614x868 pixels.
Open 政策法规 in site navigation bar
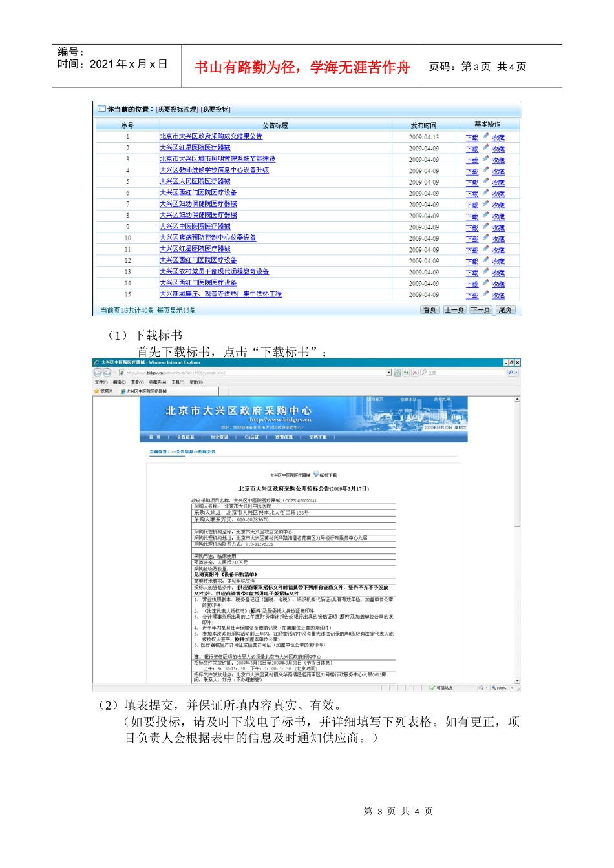[284, 437]
